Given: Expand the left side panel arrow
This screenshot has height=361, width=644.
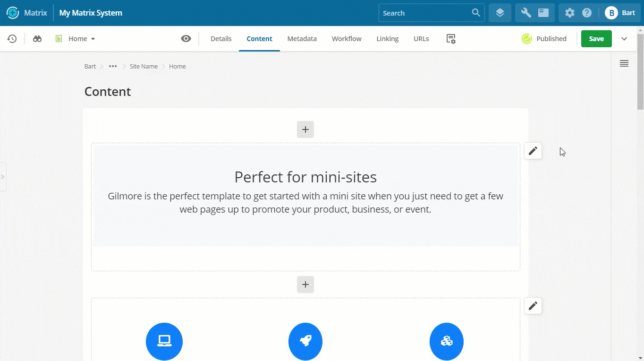Looking at the screenshot, I should pos(3,177).
